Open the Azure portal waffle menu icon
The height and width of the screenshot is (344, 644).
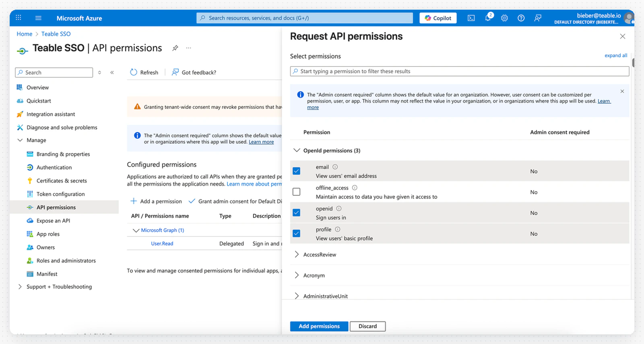click(18, 18)
